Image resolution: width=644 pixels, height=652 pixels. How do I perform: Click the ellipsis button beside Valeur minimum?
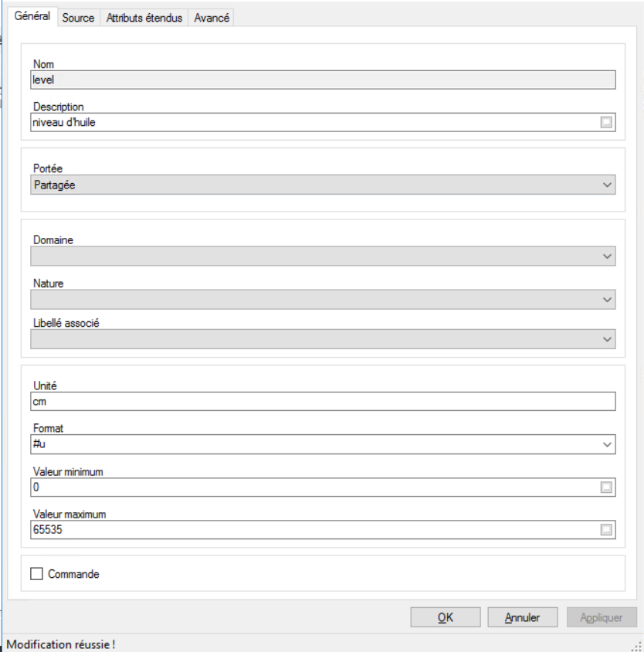[x=606, y=487]
